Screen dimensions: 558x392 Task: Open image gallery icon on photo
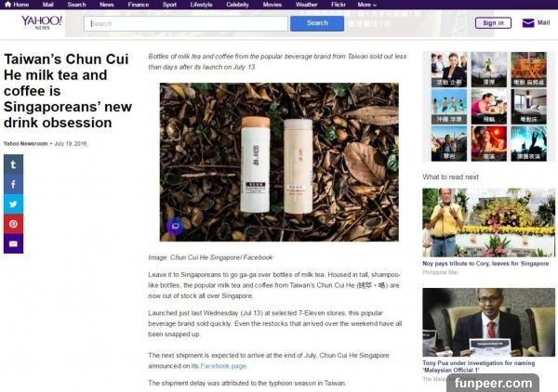[x=174, y=226]
